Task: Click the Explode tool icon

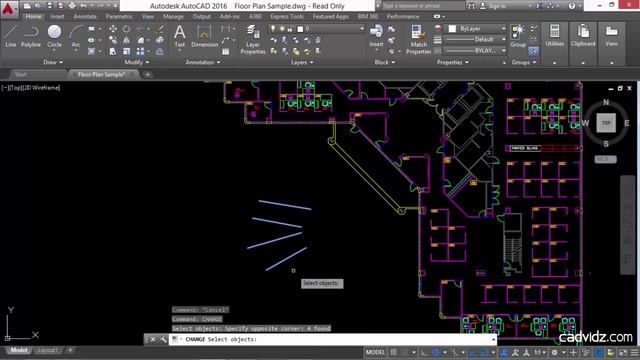Action: coord(160,40)
